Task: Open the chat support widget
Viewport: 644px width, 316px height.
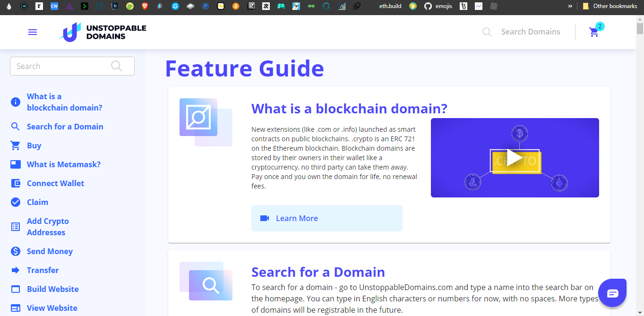Action: (612, 293)
